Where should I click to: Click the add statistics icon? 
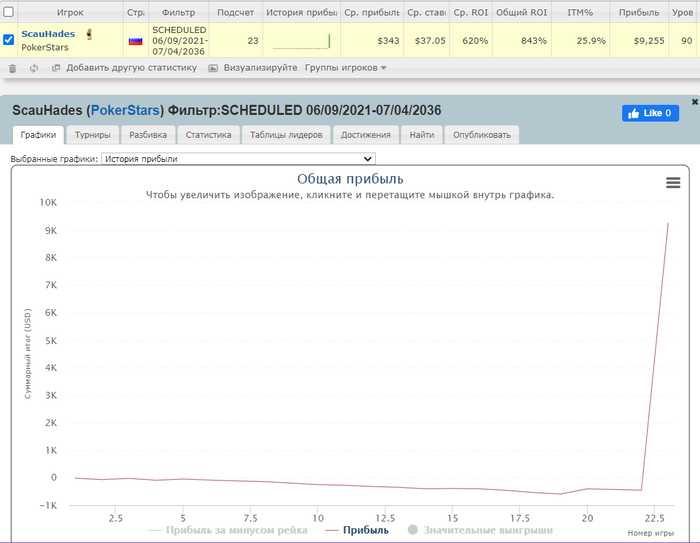(56, 68)
